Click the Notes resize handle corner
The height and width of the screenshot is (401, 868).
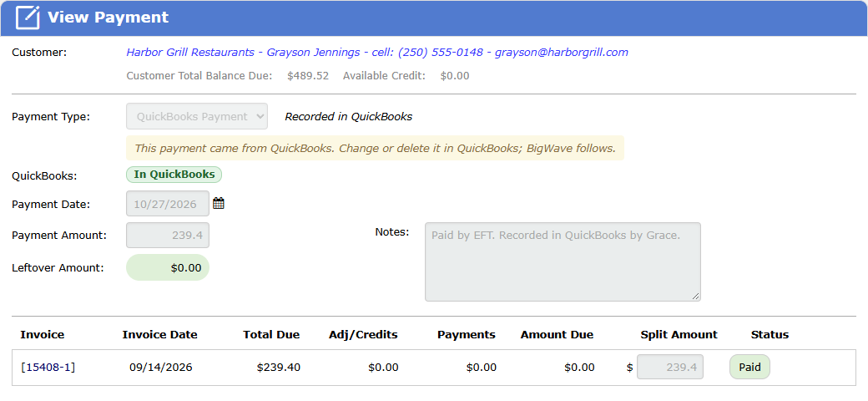(696, 297)
